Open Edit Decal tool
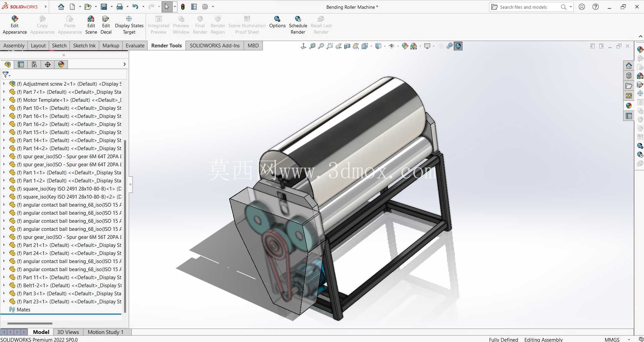This screenshot has height=342, width=644. tap(106, 25)
